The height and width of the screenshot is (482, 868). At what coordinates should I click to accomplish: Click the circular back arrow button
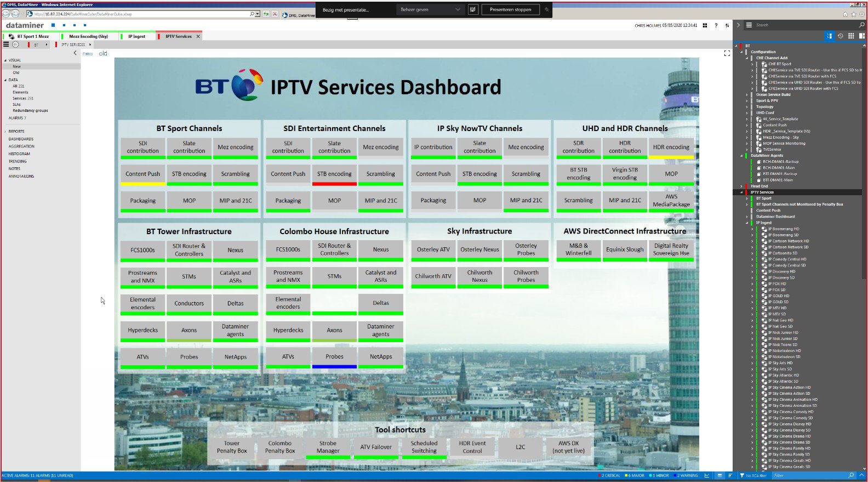click(16, 44)
